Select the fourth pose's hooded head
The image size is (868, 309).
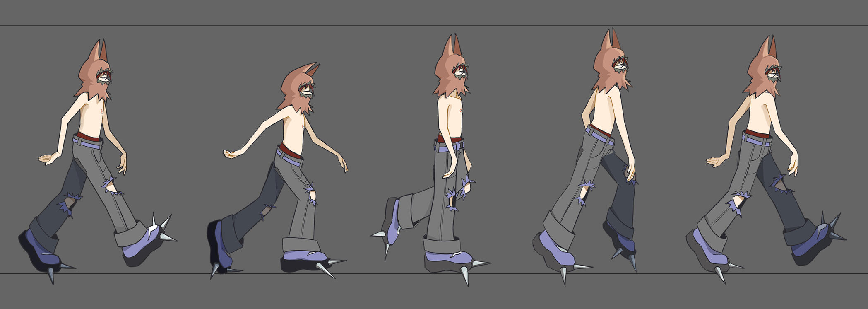click(x=609, y=66)
